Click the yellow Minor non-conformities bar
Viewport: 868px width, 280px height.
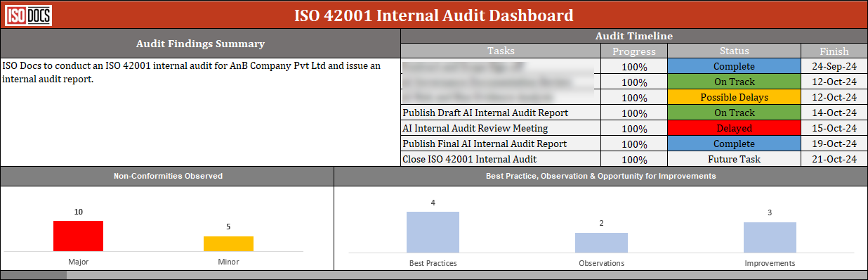pyautogui.click(x=228, y=243)
